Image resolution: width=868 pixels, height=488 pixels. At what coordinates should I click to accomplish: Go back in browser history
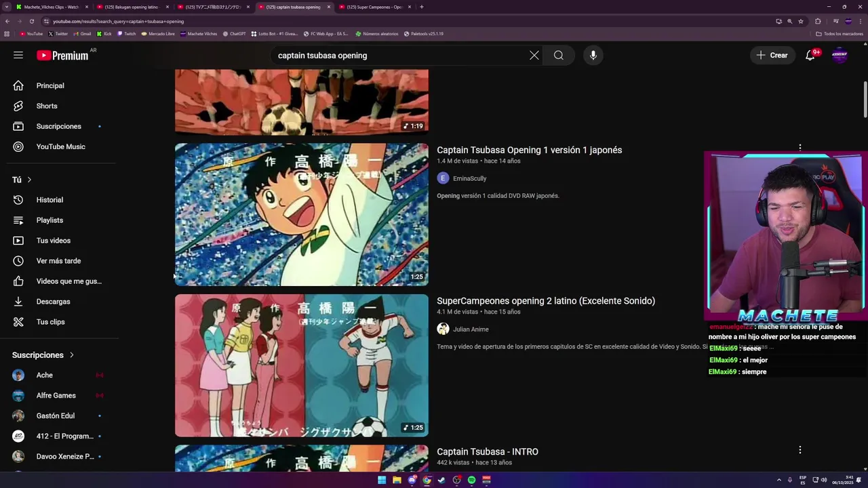point(7,21)
